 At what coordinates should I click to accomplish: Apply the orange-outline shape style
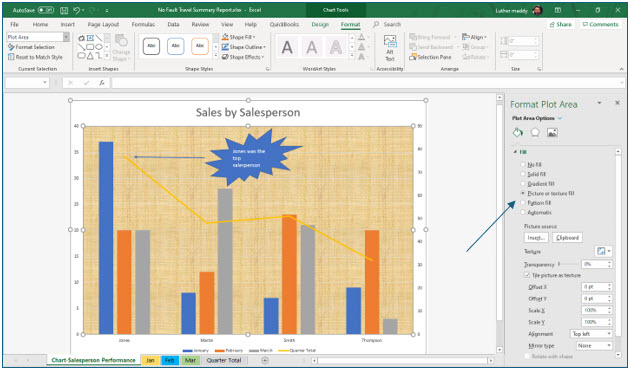pos(200,46)
